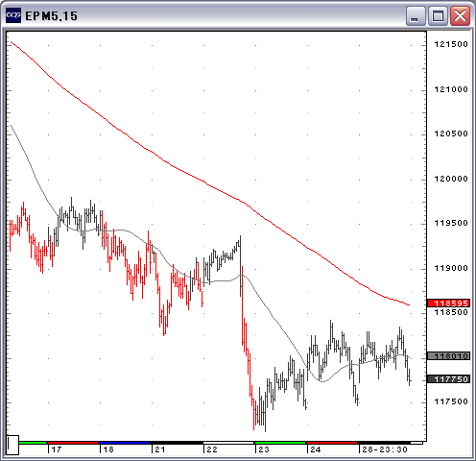Click the CQG logo icon in title bar
The width and height of the screenshot is (476, 461).
pos(13,15)
